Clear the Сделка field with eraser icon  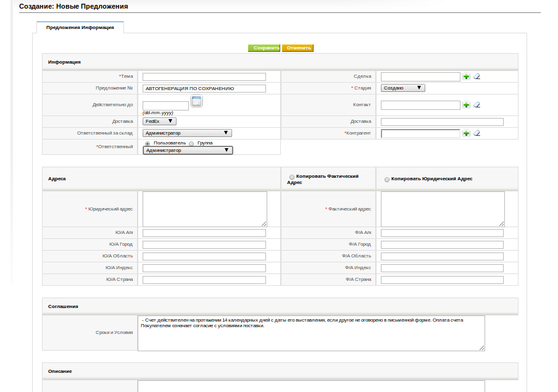(477, 77)
